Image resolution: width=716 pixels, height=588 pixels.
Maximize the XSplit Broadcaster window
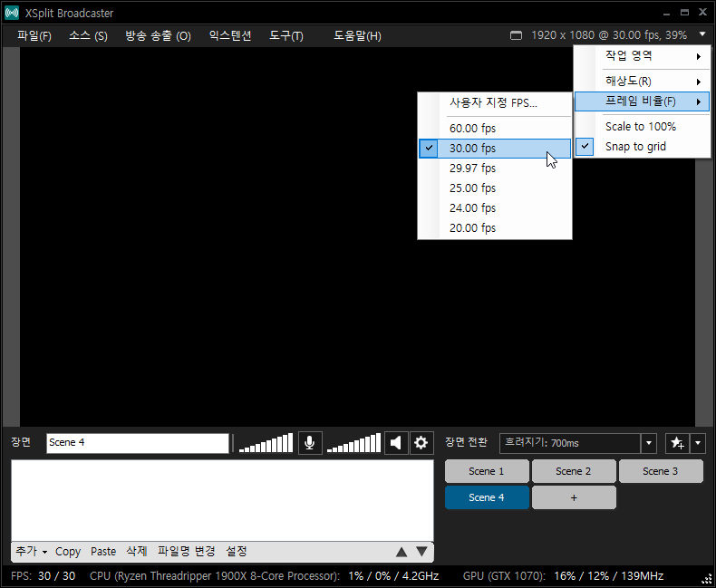click(x=684, y=13)
